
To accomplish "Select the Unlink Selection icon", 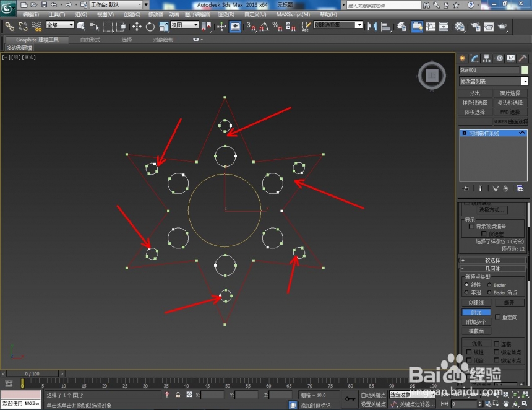I will coord(23,27).
